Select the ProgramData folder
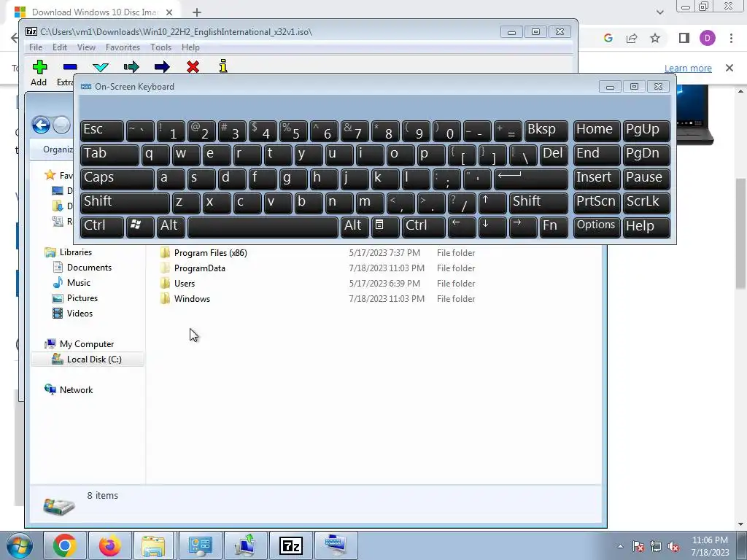Image resolution: width=747 pixels, height=560 pixels. click(x=200, y=268)
